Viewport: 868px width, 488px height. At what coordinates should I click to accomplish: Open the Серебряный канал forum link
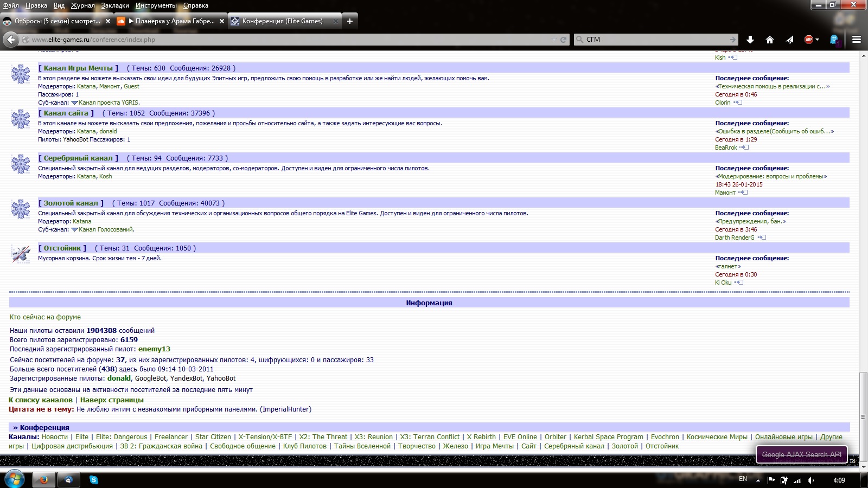click(x=78, y=158)
